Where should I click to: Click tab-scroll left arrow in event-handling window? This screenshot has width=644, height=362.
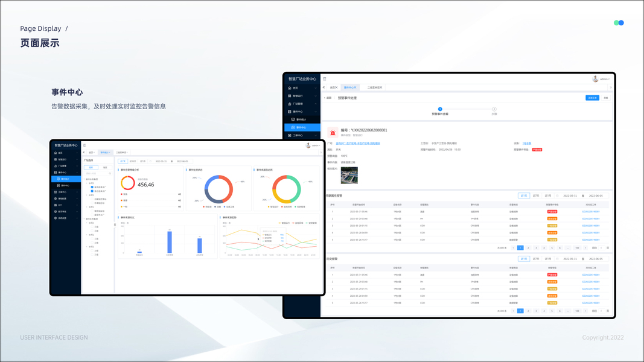[324, 87]
